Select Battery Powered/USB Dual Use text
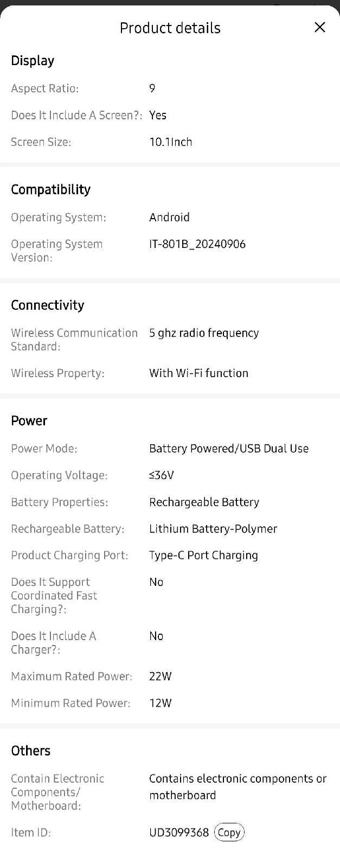Image resolution: width=340 pixels, height=868 pixels. 228,449
